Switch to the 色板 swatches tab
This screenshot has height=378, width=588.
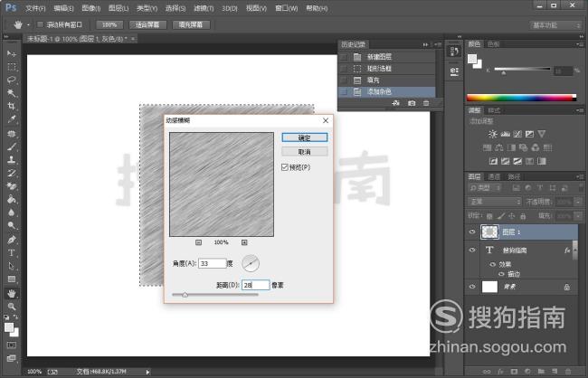[494, 44]
